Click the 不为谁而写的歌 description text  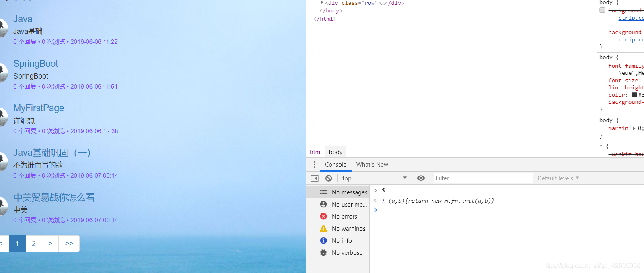38,165
